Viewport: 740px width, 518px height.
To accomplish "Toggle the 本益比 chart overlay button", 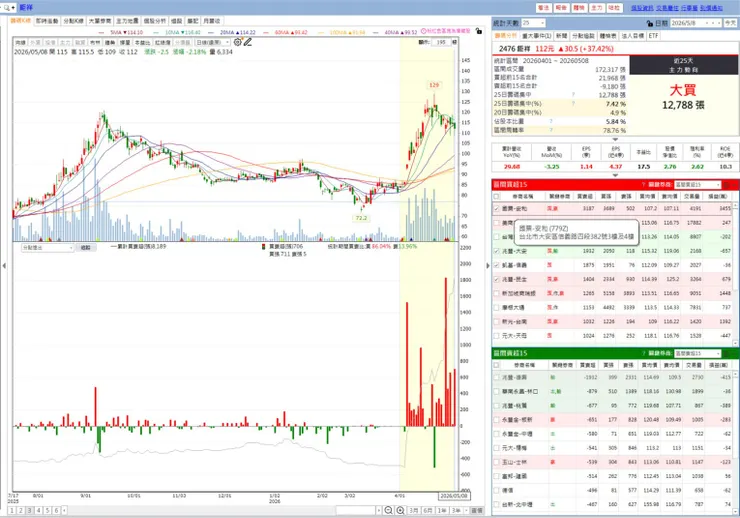I will 142,42.
